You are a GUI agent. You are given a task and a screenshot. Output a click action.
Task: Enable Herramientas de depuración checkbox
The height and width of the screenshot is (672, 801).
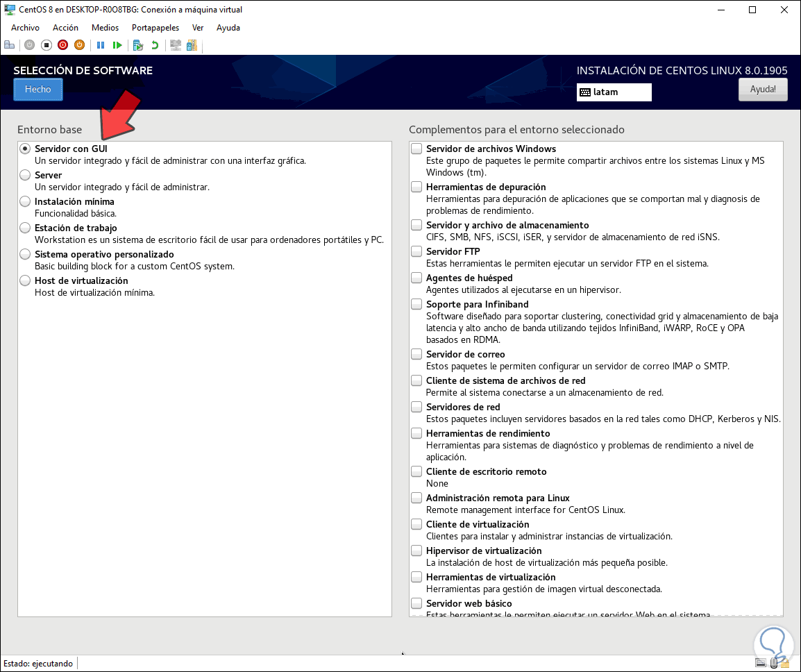417,187
